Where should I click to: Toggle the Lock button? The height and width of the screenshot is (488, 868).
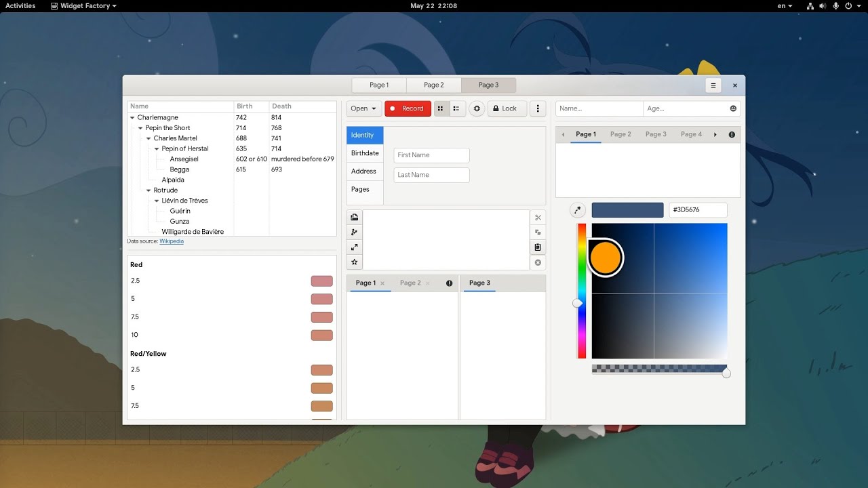click(507, 108)
